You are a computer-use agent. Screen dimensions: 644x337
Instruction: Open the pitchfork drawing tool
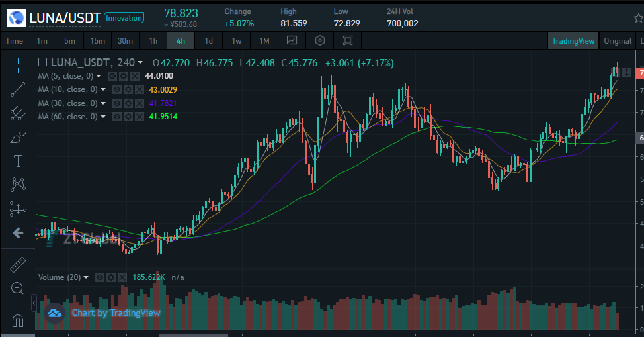pyautogui.click(x=18, y=113)
